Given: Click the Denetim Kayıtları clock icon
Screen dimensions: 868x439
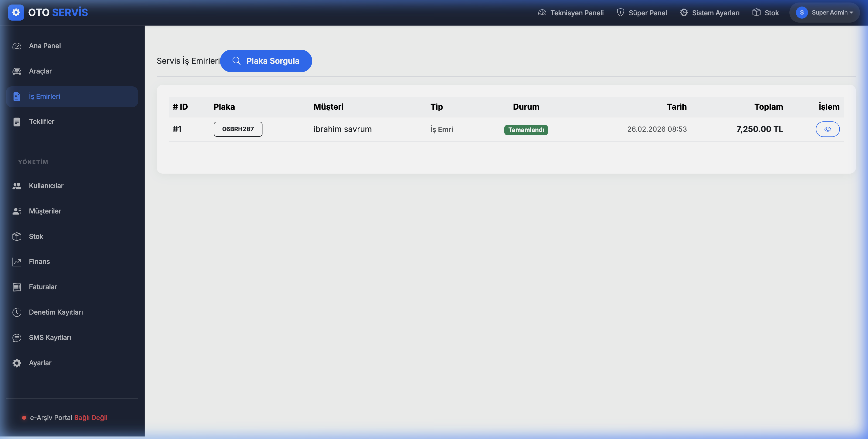Looking at the screenshot, I should [17, 312].
